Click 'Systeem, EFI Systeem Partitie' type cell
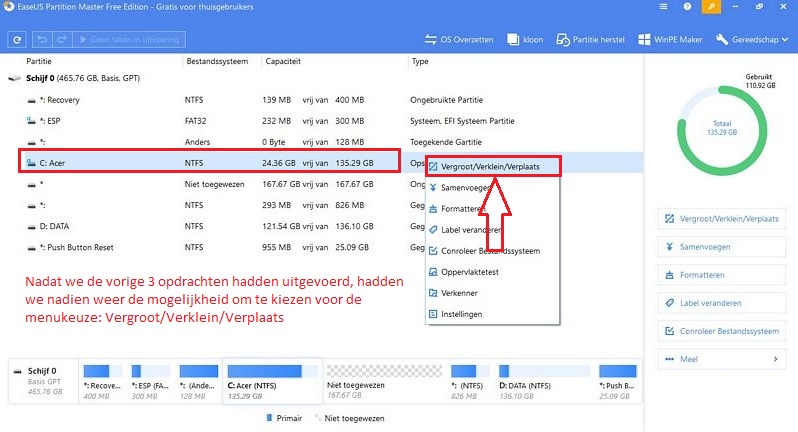This screenshot has width=798, height=432. click(462, 121)
